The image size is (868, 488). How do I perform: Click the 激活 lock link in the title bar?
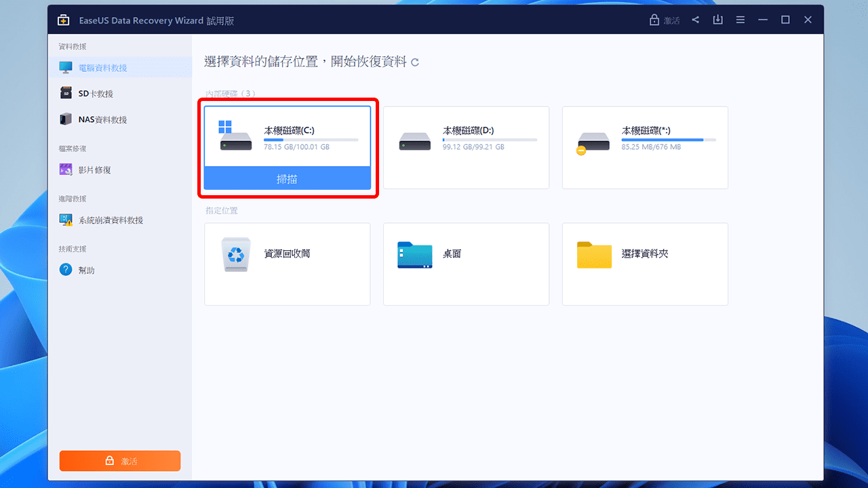click(x=665, y=19)
